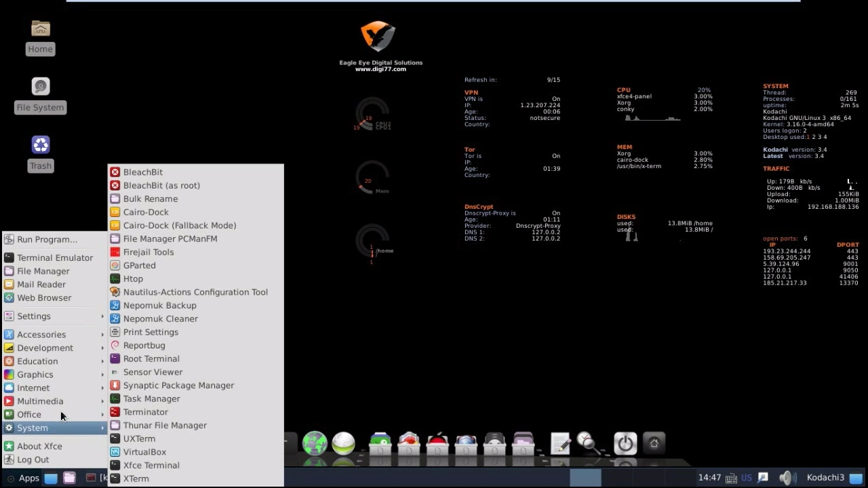Click the volume speaker icon in the panel
This screenshot has width=868, height=488.
pyautogui.click(x=787, y=478)
